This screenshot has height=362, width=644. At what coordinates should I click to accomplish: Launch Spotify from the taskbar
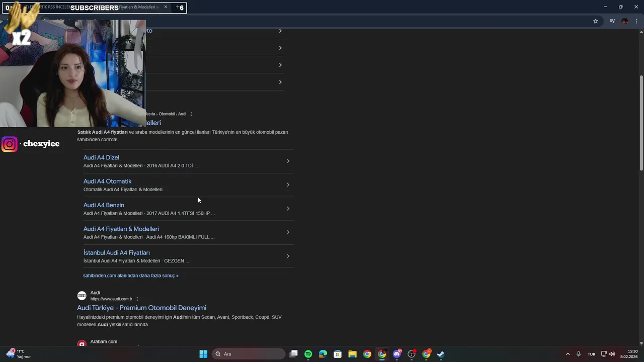308,354
